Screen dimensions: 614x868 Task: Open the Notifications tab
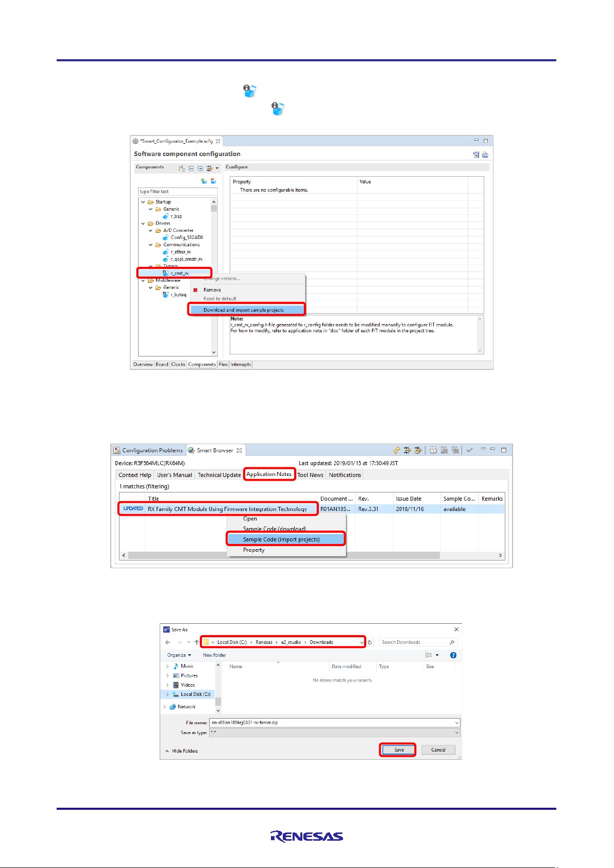[x=345, y=475]
